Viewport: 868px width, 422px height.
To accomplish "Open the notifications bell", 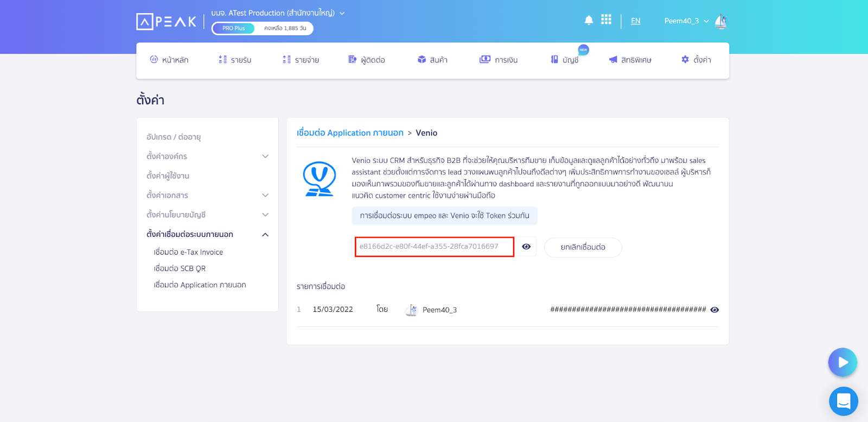I will (589, 21).
